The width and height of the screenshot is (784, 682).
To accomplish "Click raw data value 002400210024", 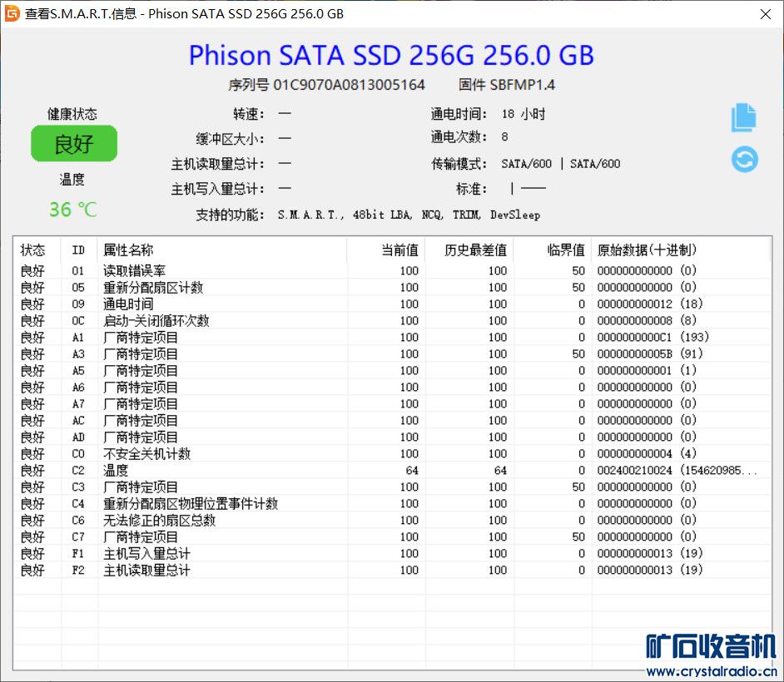I will pyautogui.click(x=634, y=470).
